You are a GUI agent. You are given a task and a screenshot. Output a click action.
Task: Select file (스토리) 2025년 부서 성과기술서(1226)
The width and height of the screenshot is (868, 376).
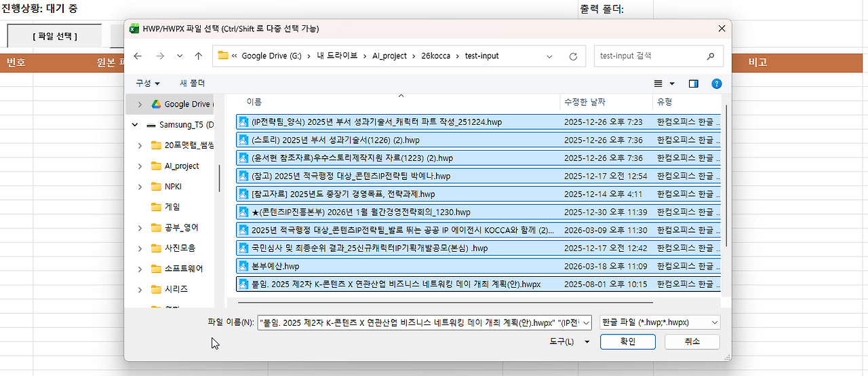(x=479, y=140)
